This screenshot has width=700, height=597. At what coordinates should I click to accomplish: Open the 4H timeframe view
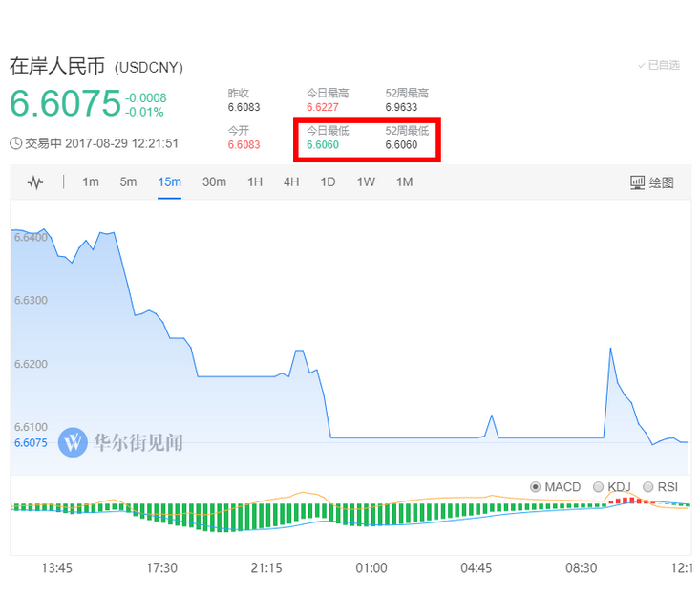click(291, 182)
